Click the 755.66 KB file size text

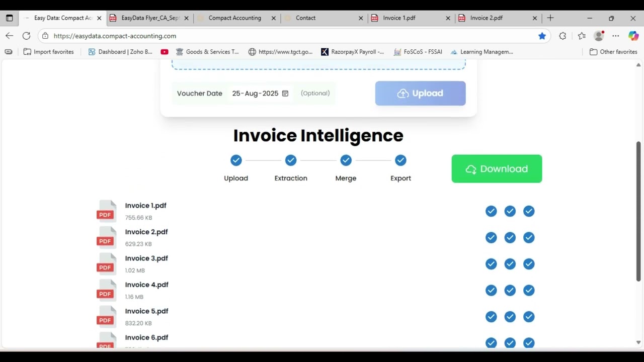138,218
